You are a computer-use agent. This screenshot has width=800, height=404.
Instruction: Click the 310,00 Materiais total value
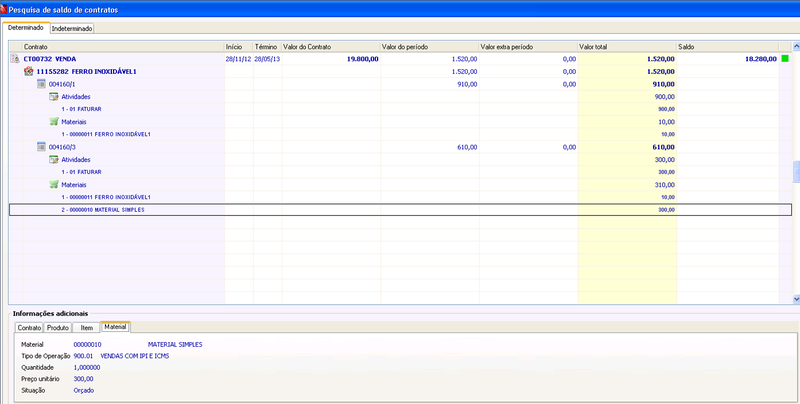click(x=665, y=185)
